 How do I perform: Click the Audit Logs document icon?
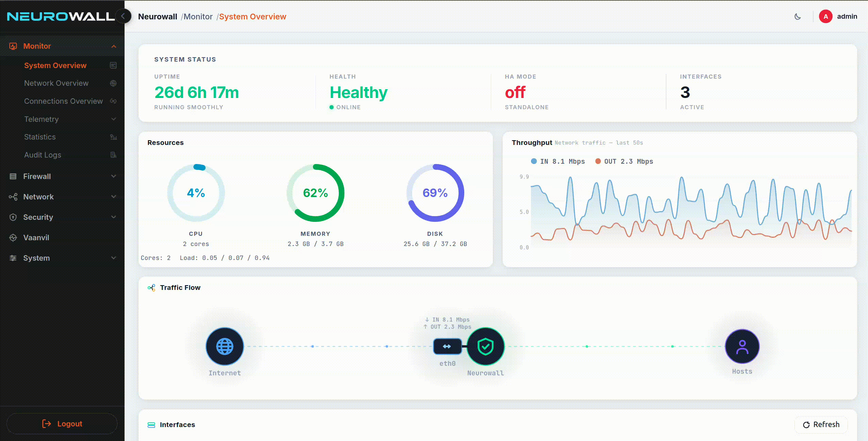(x=113, y=155)
